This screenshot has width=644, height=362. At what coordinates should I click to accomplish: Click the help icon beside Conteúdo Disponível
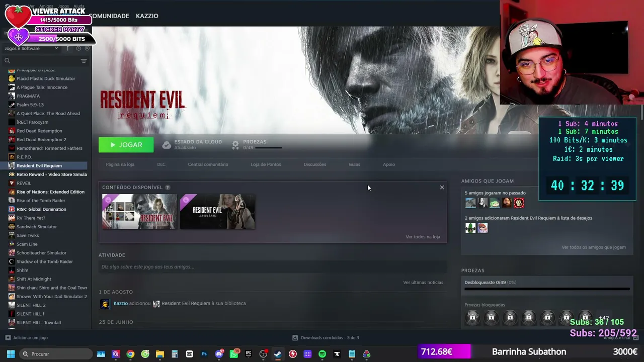(168, 188)
